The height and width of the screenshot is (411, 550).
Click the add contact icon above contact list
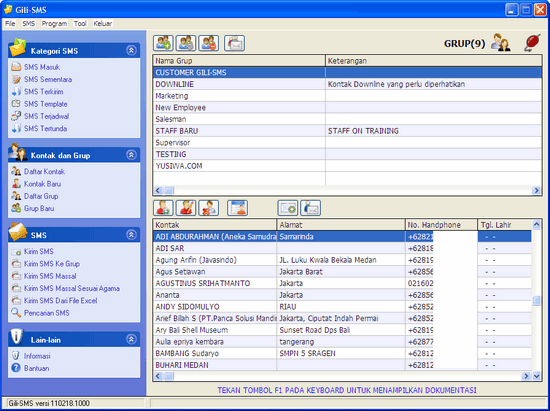(163, 208)
